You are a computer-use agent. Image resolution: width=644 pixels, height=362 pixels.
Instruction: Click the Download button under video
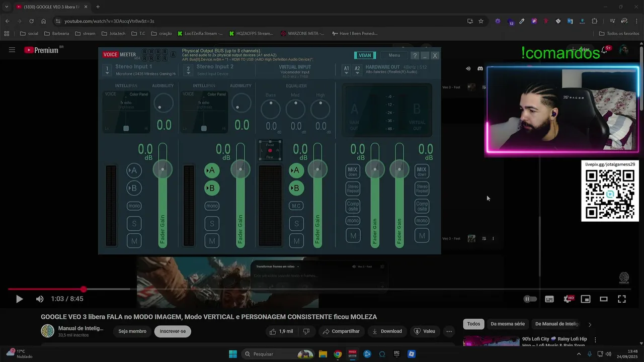point(387,331)
